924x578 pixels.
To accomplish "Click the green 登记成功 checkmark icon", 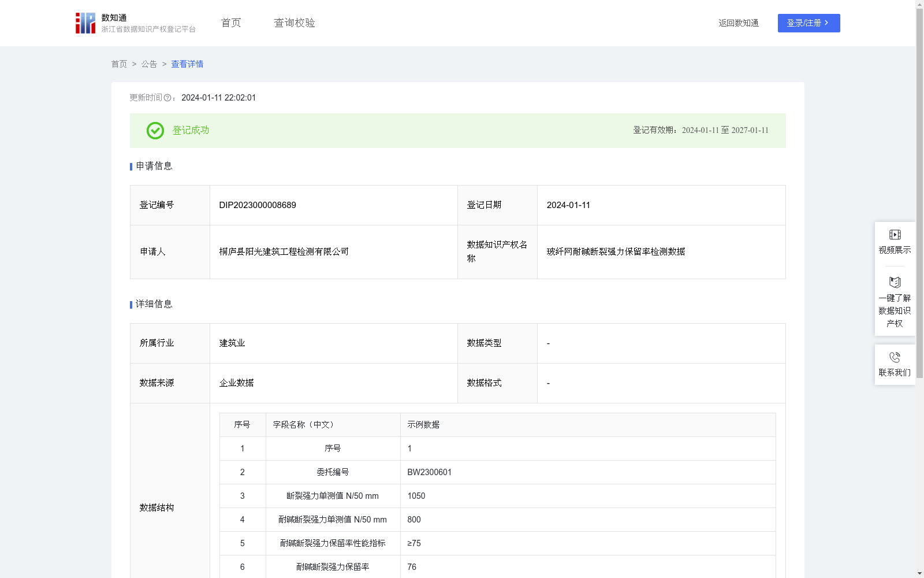I will click(155, 131).
